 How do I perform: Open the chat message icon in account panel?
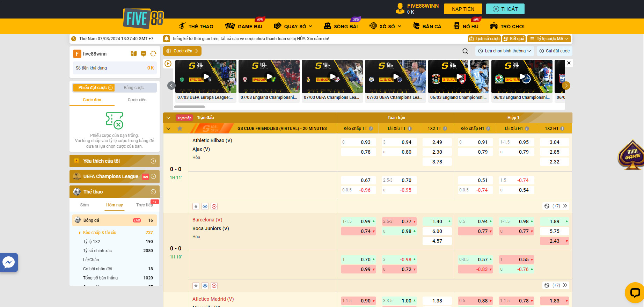point(144,53)
